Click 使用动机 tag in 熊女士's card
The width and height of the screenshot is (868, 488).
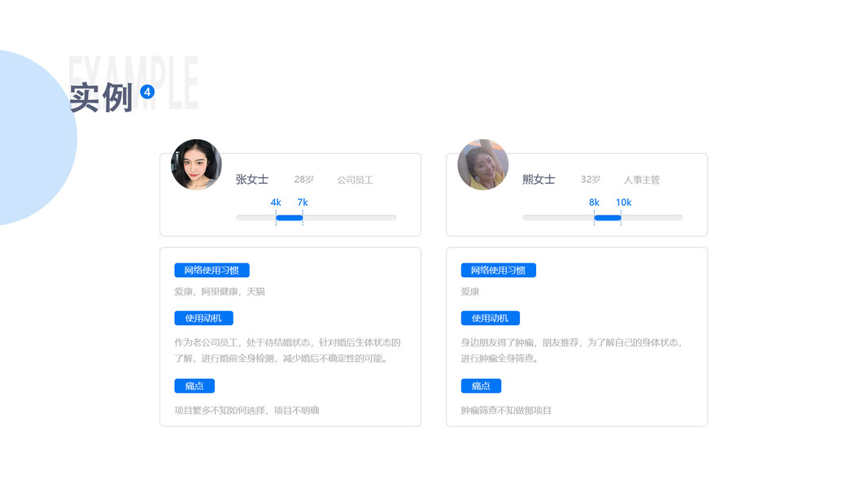[491, 318]
